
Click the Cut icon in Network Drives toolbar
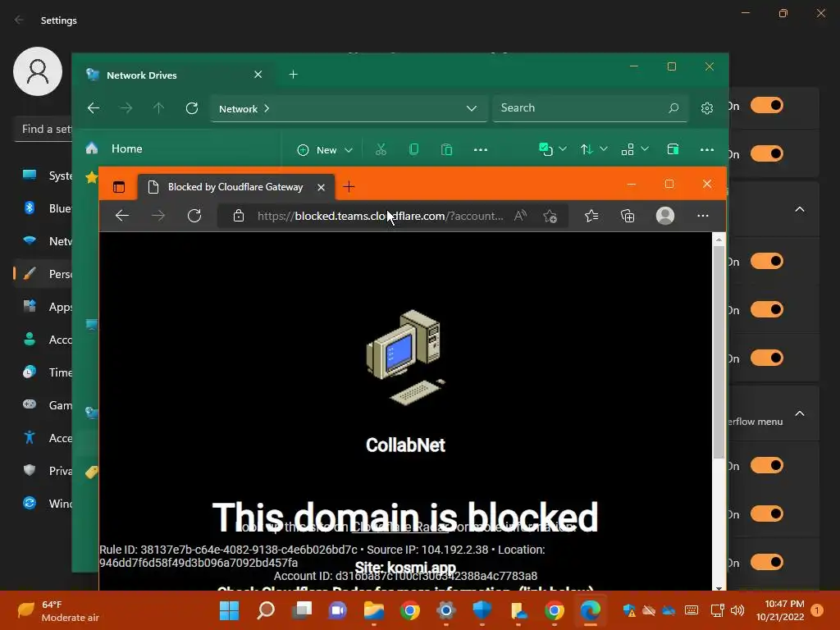pos(381,149)
